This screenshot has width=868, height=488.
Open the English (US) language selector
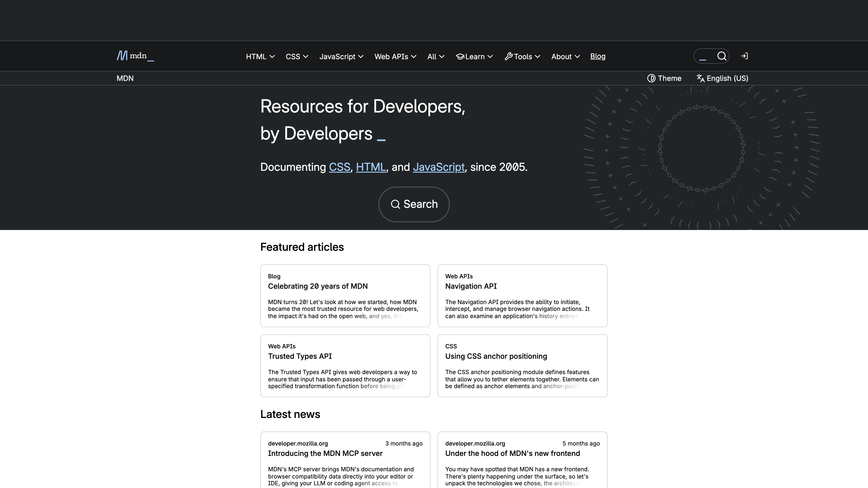coord(722,78)
